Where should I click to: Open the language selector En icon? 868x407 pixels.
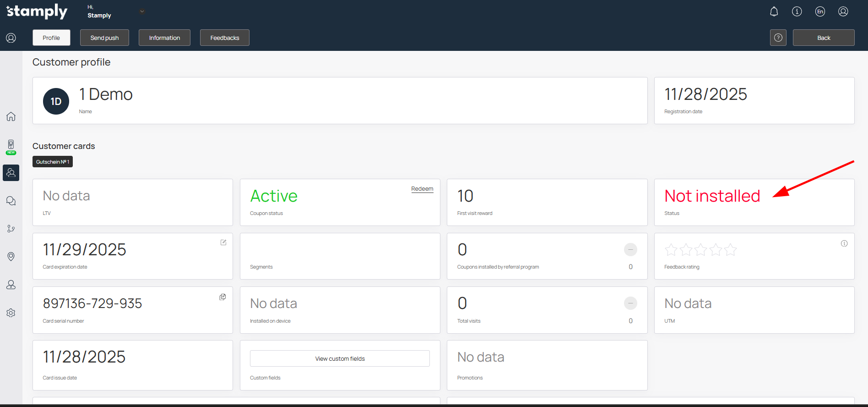pyautogui.click(x=820, y=11)
